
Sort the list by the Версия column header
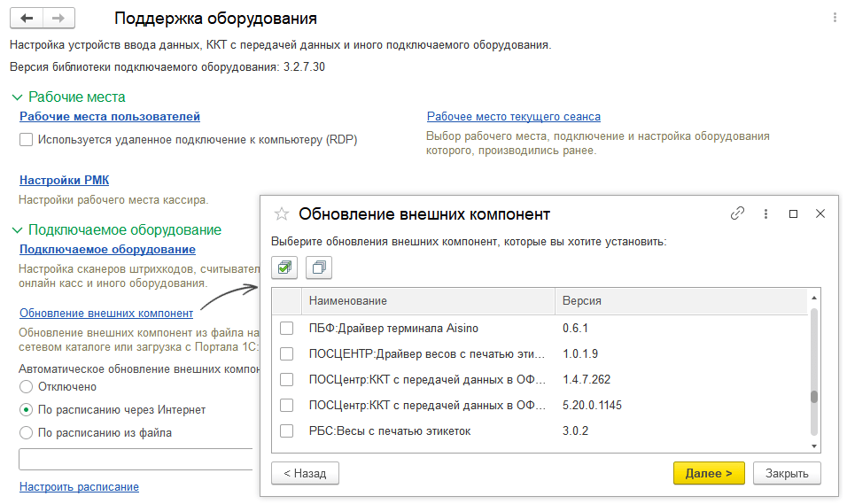582,301
